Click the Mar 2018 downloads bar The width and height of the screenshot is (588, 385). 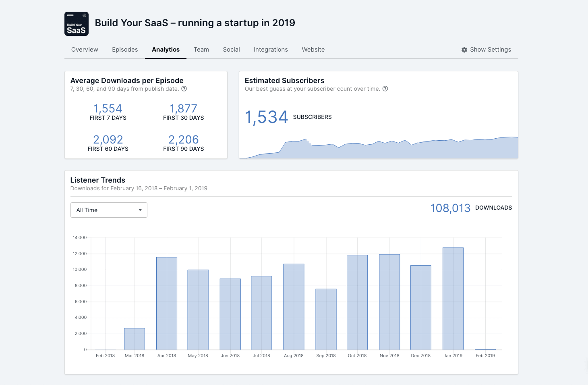(x=135, y=339)
